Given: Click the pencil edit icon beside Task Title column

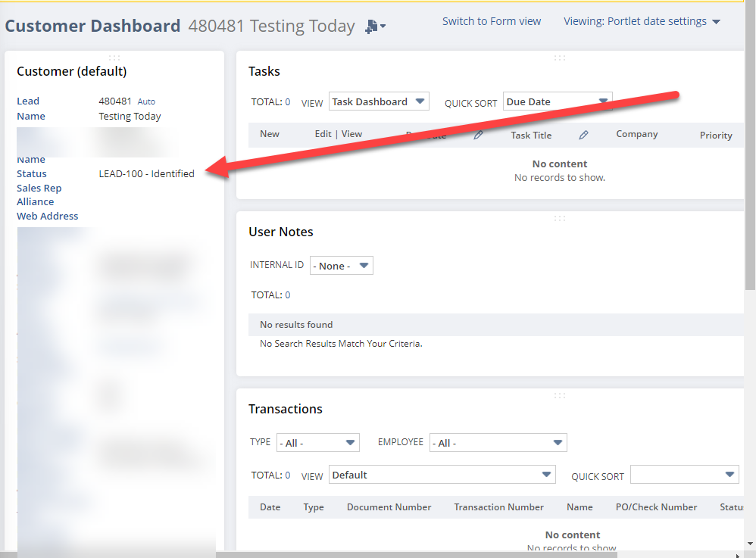Looking at the screenshot, I should [583, 135].
